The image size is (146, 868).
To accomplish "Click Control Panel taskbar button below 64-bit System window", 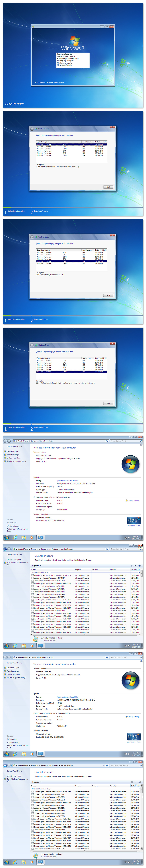I will 40,754.
